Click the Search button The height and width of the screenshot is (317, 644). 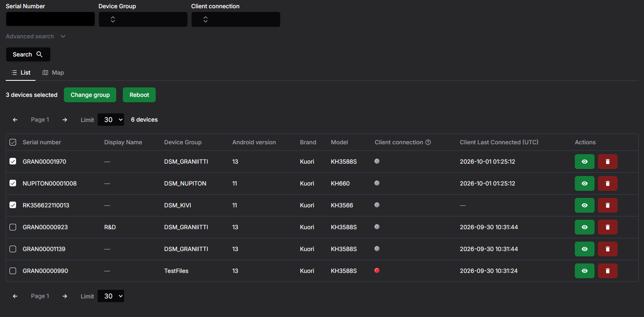28,54
